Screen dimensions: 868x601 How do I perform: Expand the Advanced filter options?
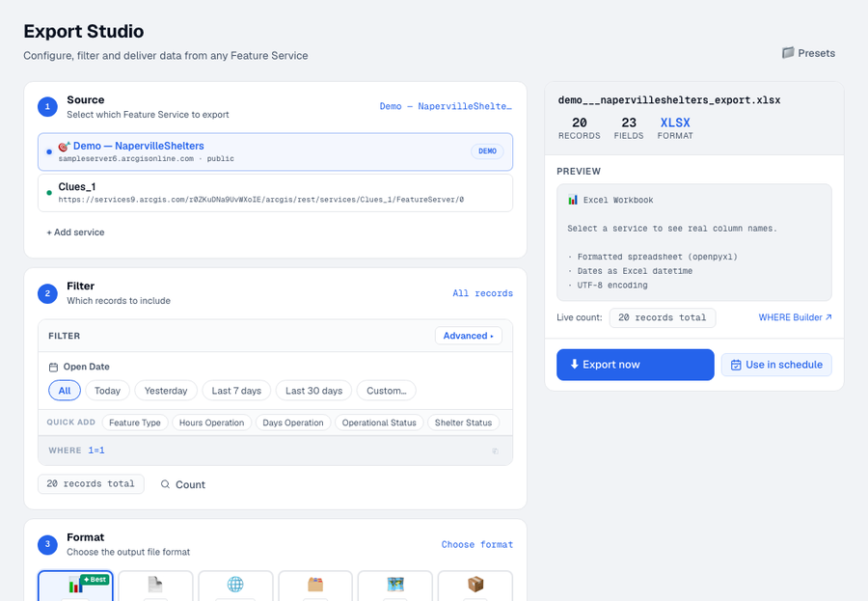(469, 336)
